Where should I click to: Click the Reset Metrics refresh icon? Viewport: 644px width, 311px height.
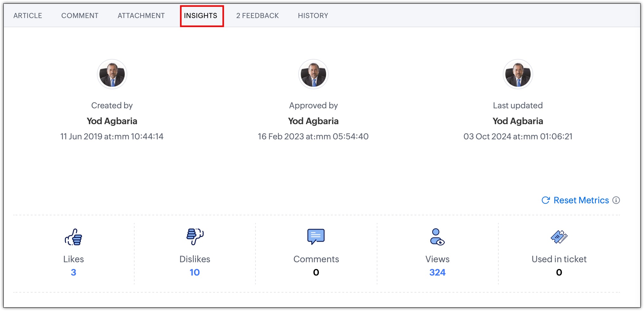(546, 200)
